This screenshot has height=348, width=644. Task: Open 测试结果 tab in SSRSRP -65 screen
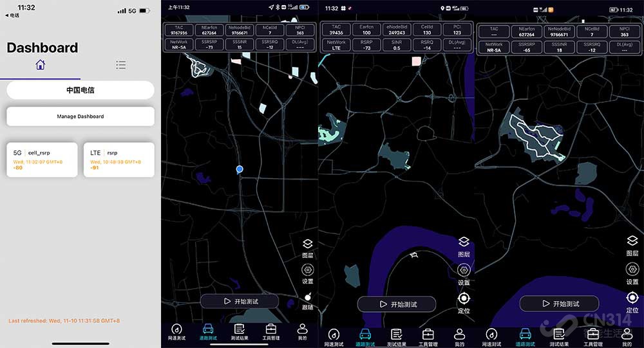559,338
